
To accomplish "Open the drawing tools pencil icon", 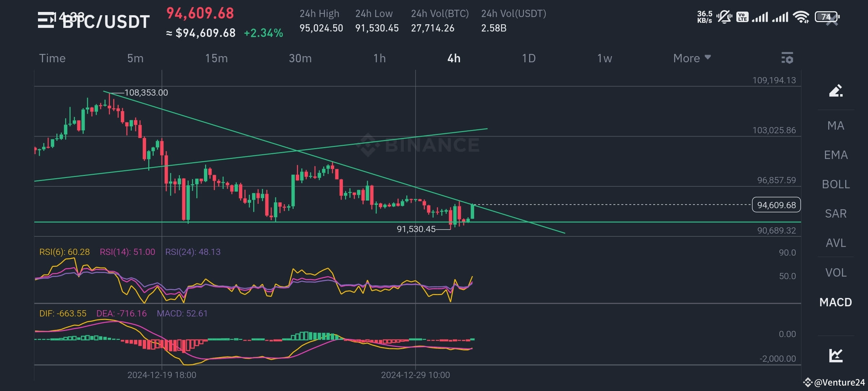I will click(836, 91).
